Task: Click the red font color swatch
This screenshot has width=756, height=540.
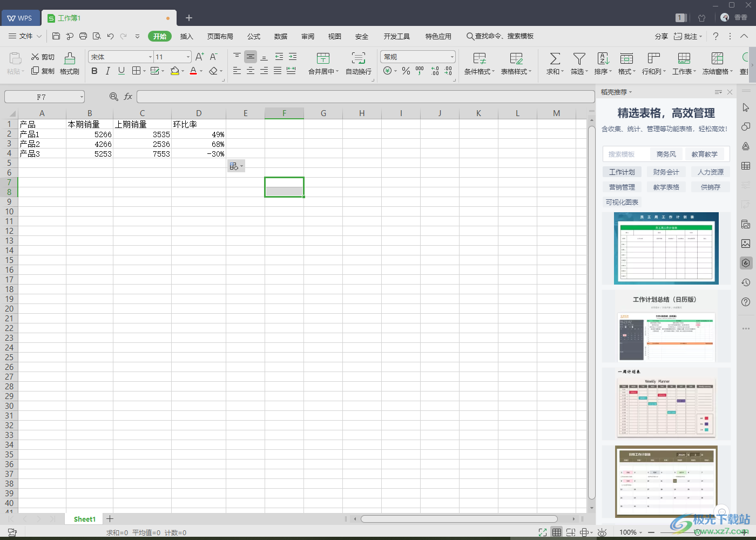Action: pos(193,71)
